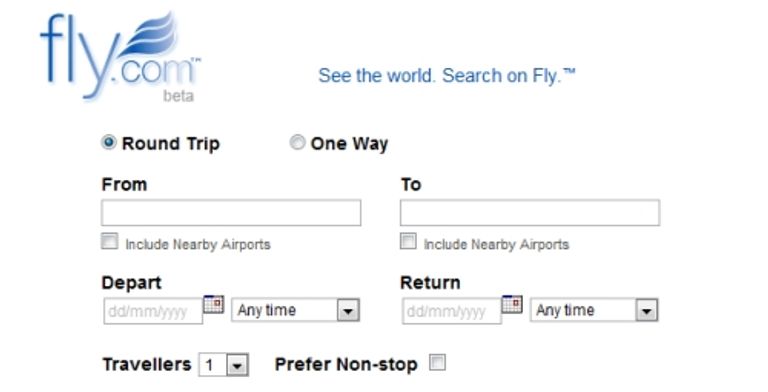Image resolution: width=768 pixels, height=392 pixels.
Task: Expand the Depart Any time dropdown
Action: pyautogui.click(x=295, y=310)
